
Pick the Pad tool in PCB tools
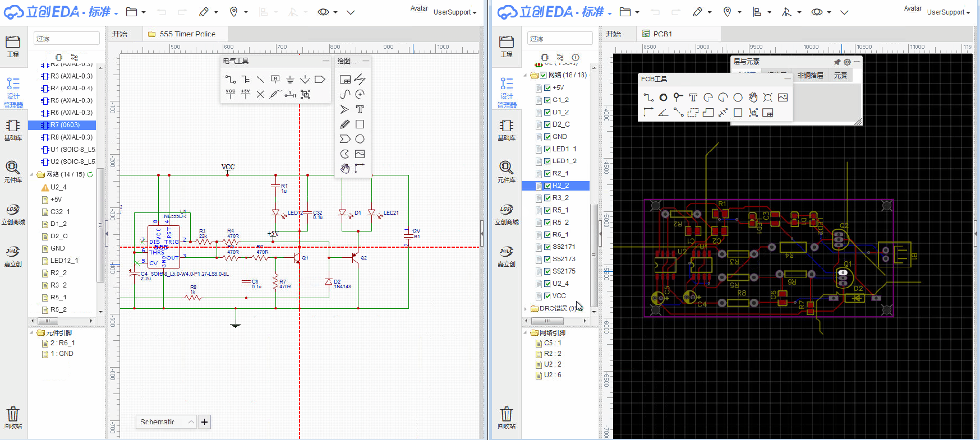(663, 98)
